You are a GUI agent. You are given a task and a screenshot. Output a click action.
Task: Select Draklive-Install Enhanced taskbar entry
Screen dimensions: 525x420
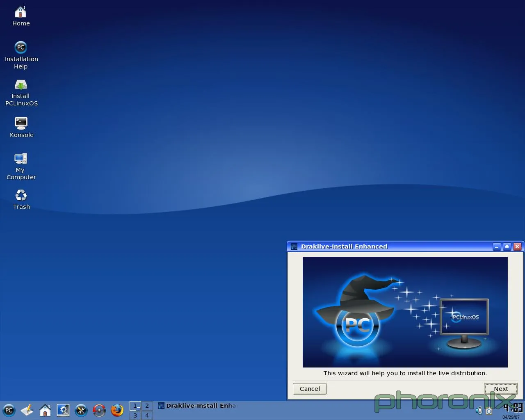(x=198, y=406)
